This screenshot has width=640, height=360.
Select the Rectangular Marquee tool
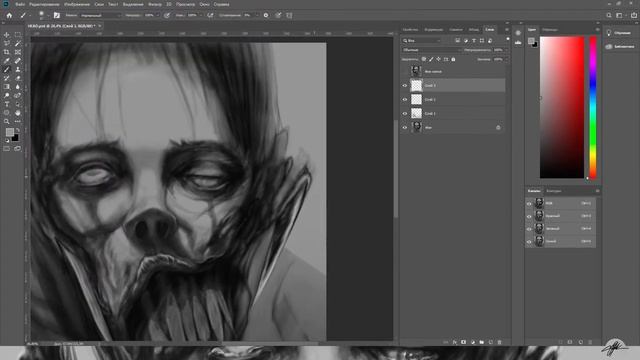(x=18, y=35)
